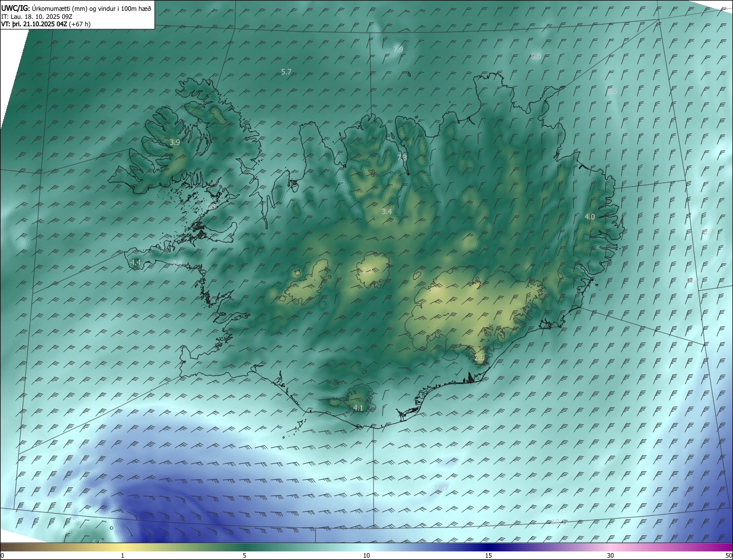Screen dimensions: 733x560
Task: Click the colorbar tick label 50
Action: [728, 555]
